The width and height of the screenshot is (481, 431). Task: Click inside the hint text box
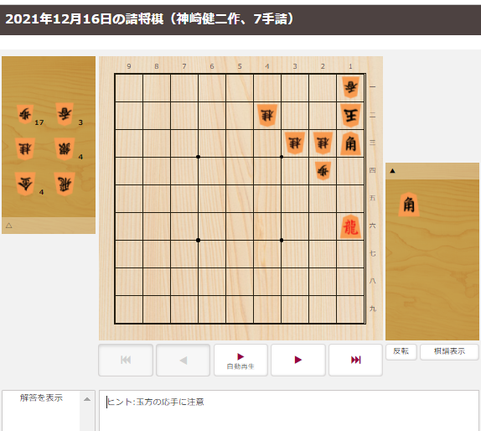289,411
